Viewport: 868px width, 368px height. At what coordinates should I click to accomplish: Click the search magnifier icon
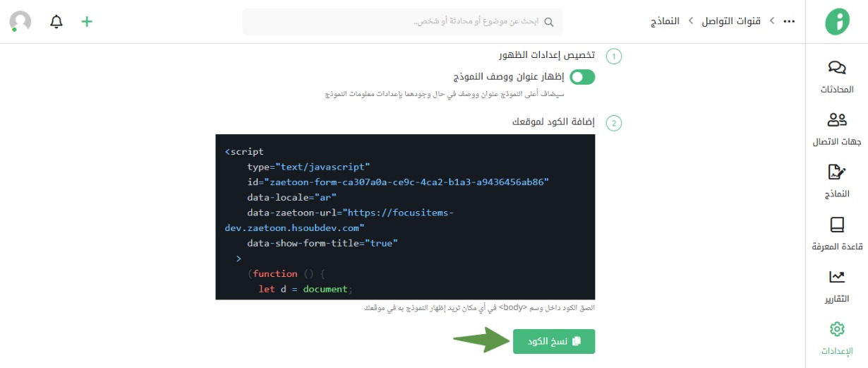click(548, 22)
